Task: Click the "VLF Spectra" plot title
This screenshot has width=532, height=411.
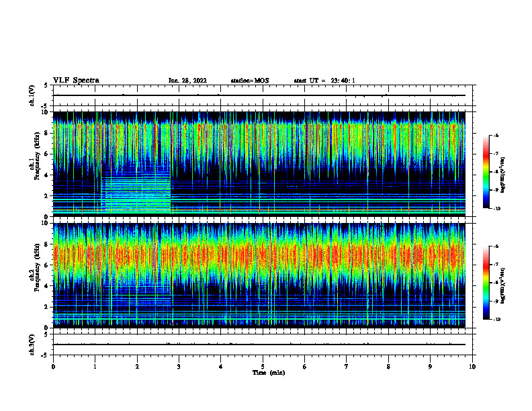Action: [76, 81]
